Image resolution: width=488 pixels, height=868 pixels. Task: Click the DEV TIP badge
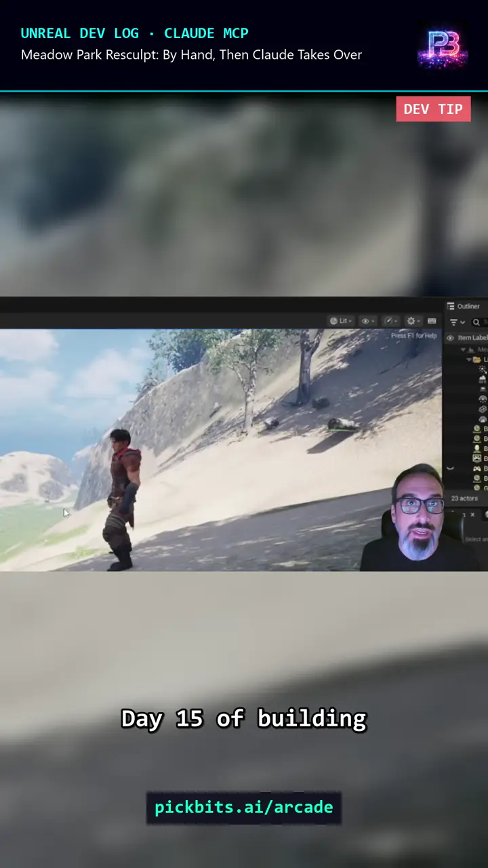[x=433, y=109]
